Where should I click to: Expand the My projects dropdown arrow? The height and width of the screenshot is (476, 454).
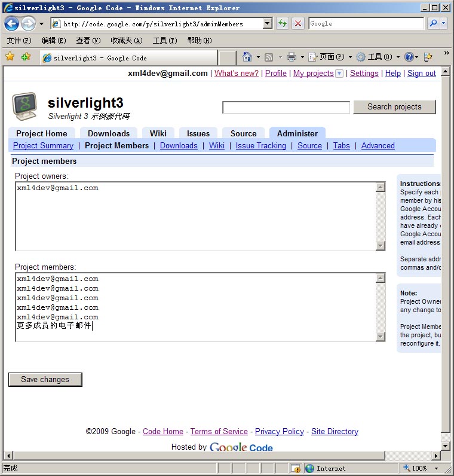[x=340, y=74]
